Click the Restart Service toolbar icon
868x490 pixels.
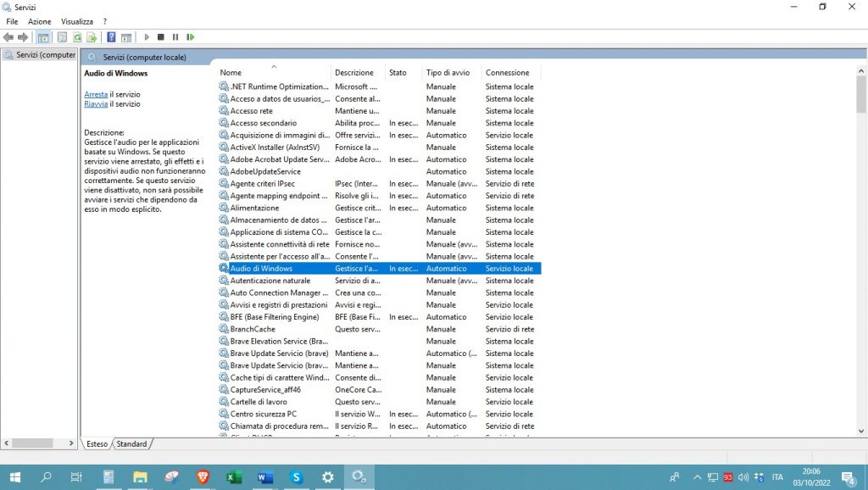point(191,37)
